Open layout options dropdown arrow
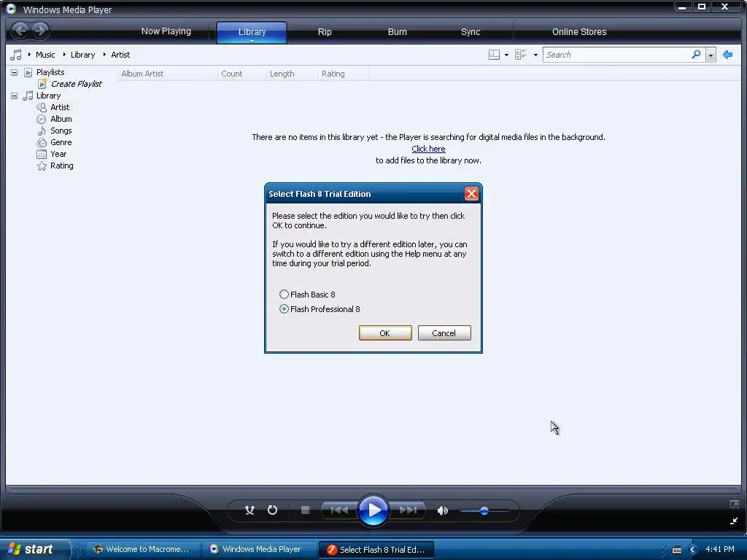 coord(506,55)
